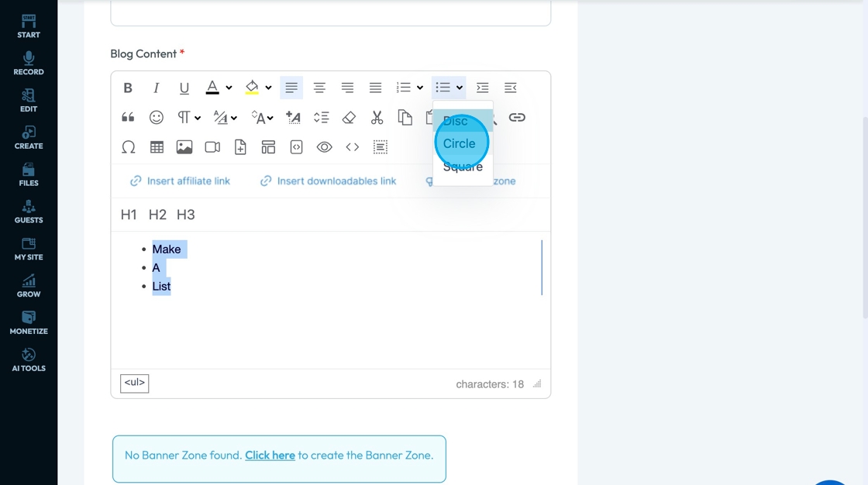Apply the yellow highlight color
This screenshot has width=868, height=485.
click(252, 88)
